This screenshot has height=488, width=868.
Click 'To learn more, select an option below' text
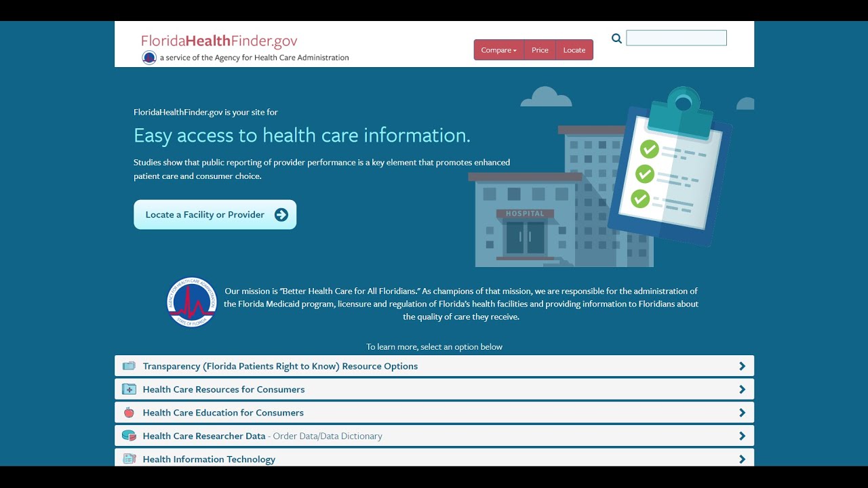434,346
